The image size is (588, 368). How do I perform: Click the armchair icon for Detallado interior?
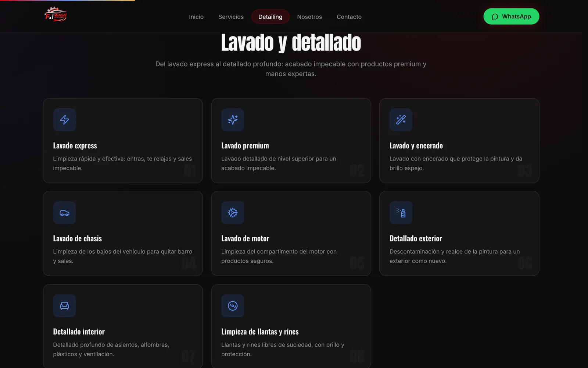(x=64, y=306)
